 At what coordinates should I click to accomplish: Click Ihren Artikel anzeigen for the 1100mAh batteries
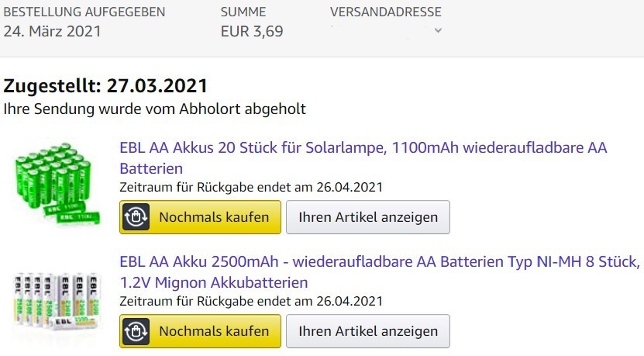click(367, 217)
